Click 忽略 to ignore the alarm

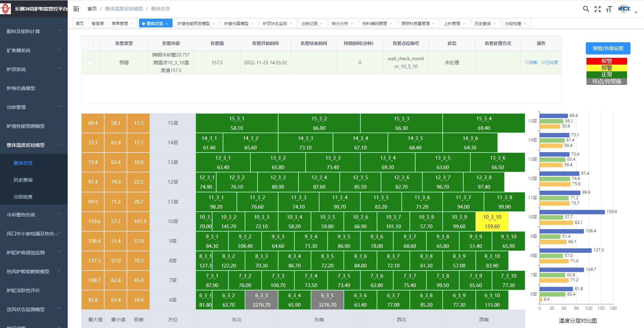pyautogui.click(x=531, y=63)
